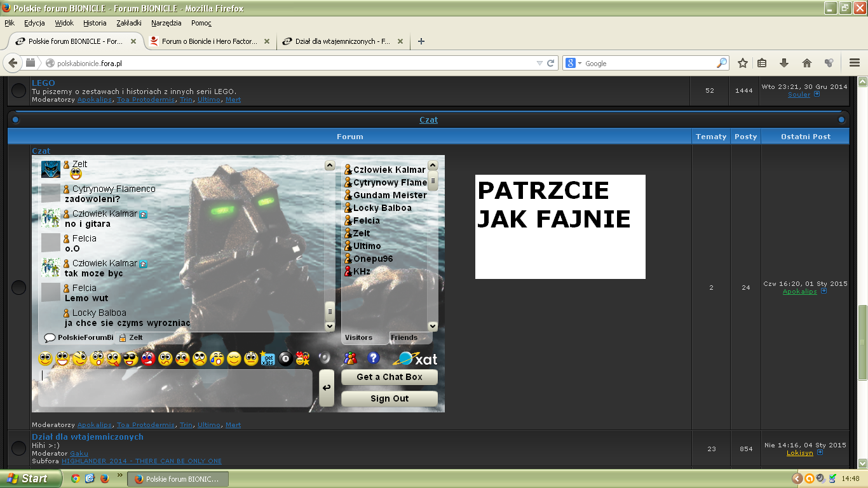Launch Google Chrome from quick launch

[76, 478]
